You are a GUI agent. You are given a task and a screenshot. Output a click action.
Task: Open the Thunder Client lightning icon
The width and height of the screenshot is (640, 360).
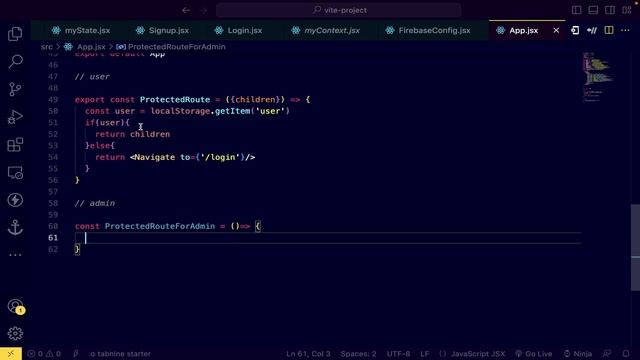(x=15, y=200)
